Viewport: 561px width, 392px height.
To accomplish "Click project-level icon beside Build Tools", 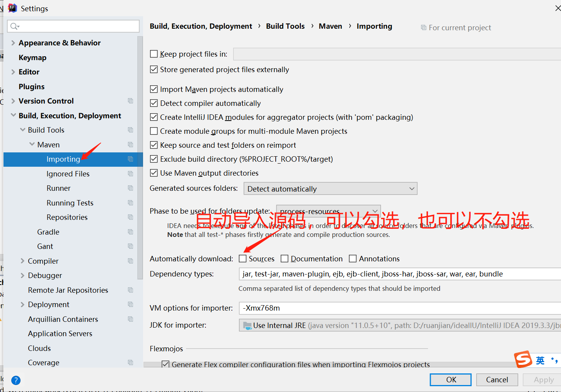I will tap(130, 130).
